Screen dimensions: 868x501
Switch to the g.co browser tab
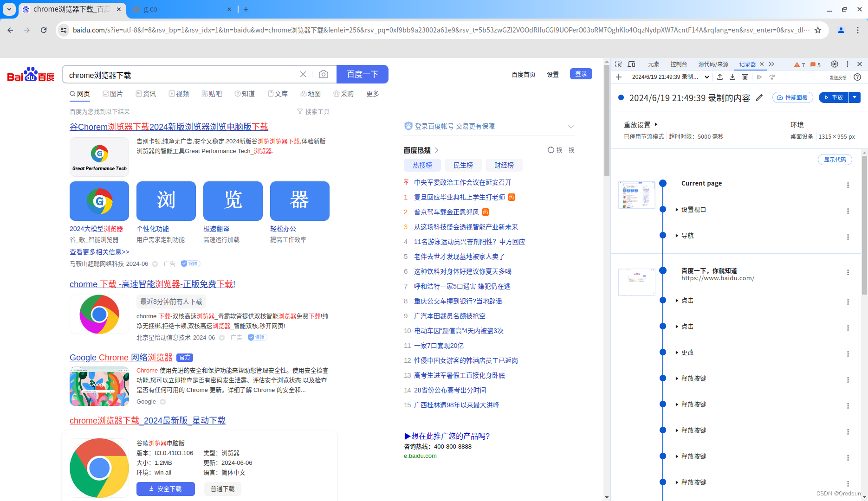pyautogui.click(x=181, y=9)
